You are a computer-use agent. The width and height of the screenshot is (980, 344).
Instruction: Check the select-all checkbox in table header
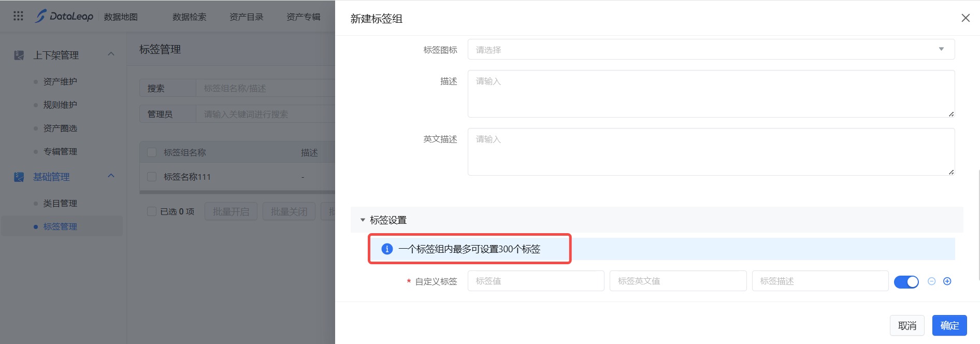[152, 152]
